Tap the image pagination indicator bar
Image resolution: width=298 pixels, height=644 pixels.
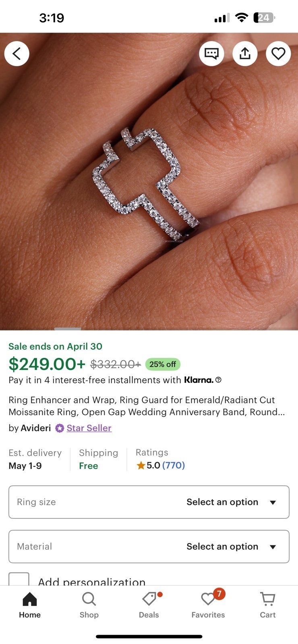[x=68, y=329]
